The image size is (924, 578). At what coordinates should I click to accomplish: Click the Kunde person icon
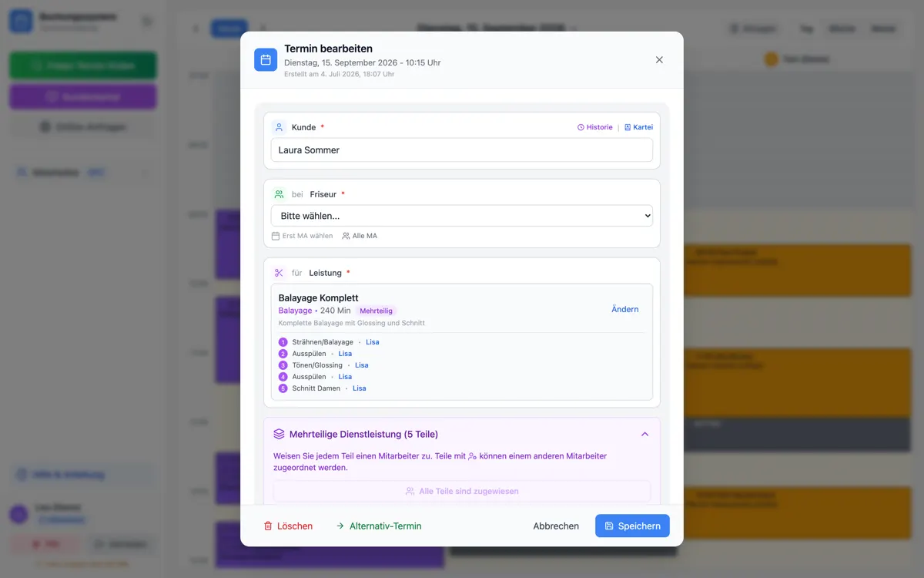pos(279,127)
